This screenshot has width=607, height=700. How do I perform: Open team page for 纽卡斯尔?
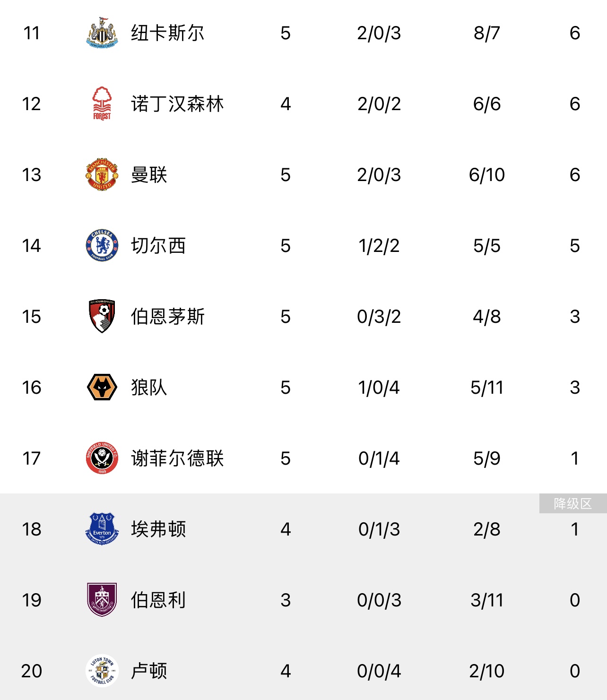[167, 33]
